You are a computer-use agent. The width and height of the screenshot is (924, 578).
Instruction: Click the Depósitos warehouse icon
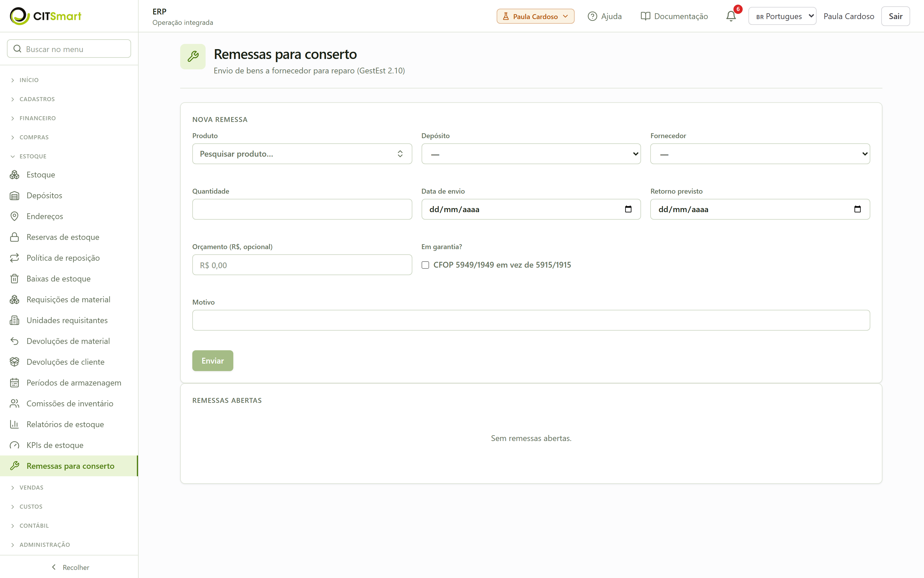click(14, 196)
